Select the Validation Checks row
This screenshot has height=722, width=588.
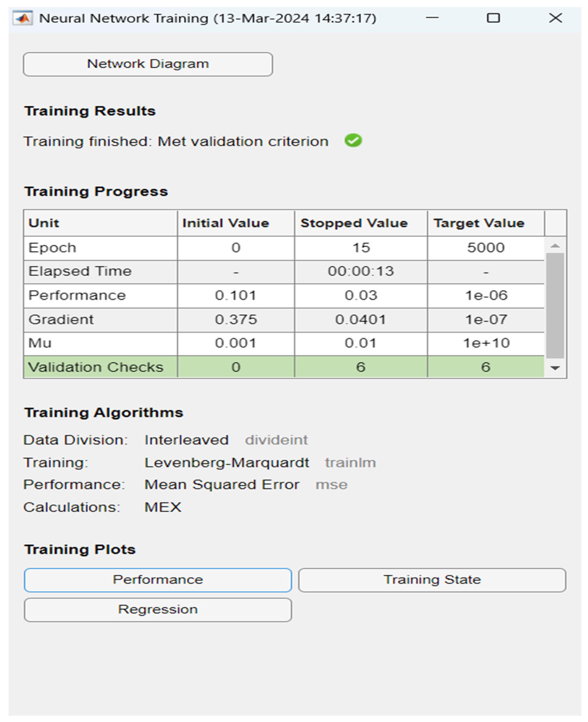coord(96,367)
